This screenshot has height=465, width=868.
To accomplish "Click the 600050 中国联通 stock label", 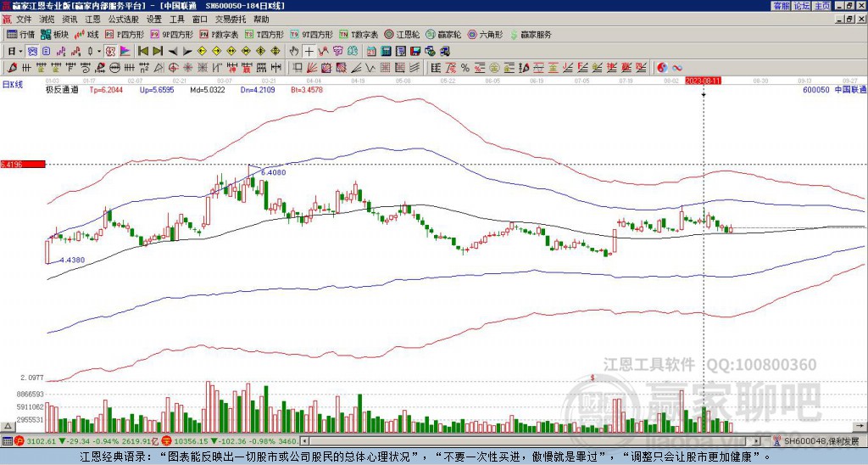I will tap(834, 89).
